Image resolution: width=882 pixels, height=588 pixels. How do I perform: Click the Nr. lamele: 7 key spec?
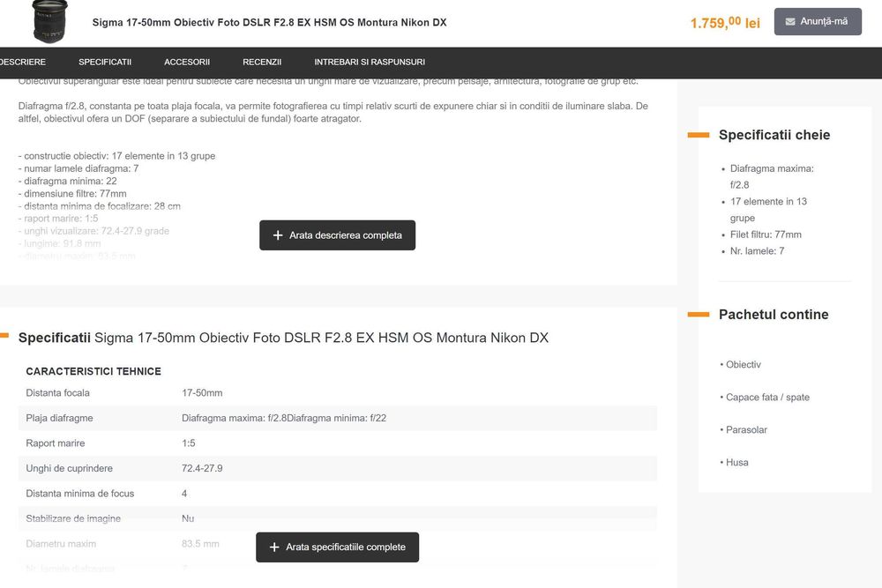click(757, 250)
